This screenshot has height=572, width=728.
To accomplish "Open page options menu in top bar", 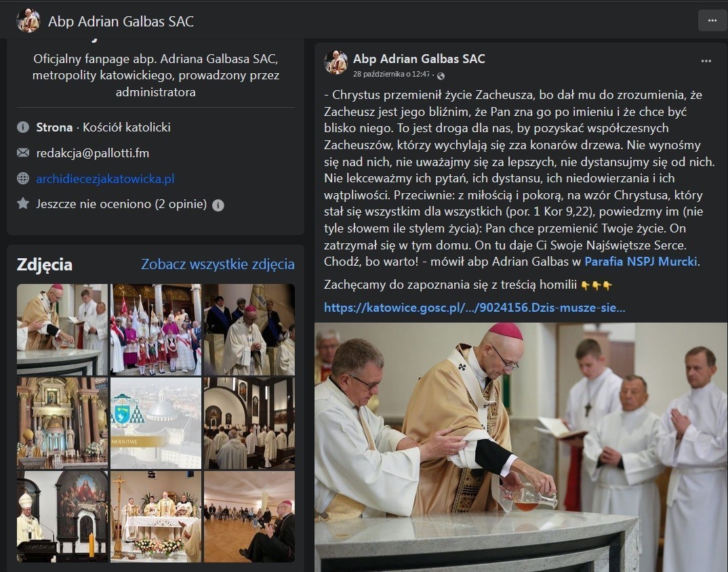I will 712,20.
